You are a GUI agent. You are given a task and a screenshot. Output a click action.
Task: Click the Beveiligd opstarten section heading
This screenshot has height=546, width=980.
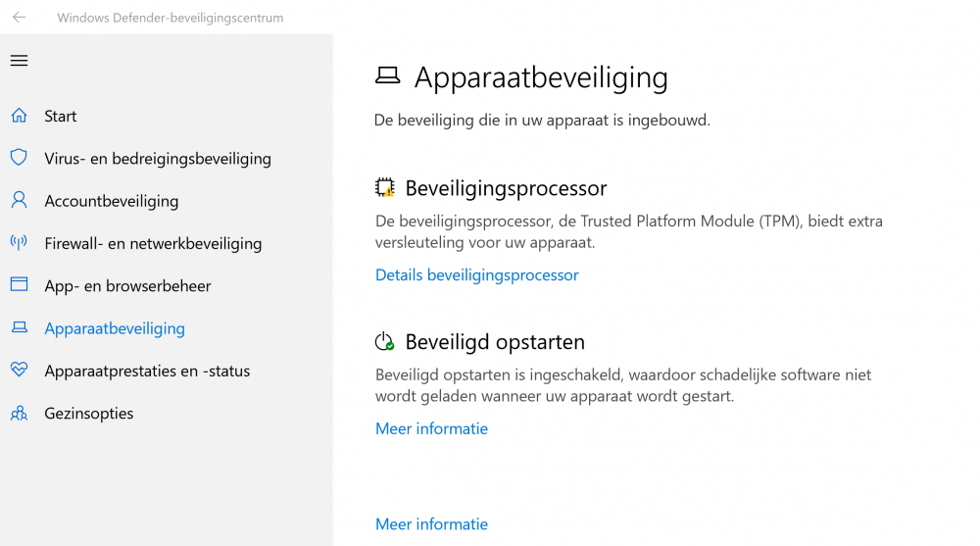pyautogui.click(x=495, y=342)
